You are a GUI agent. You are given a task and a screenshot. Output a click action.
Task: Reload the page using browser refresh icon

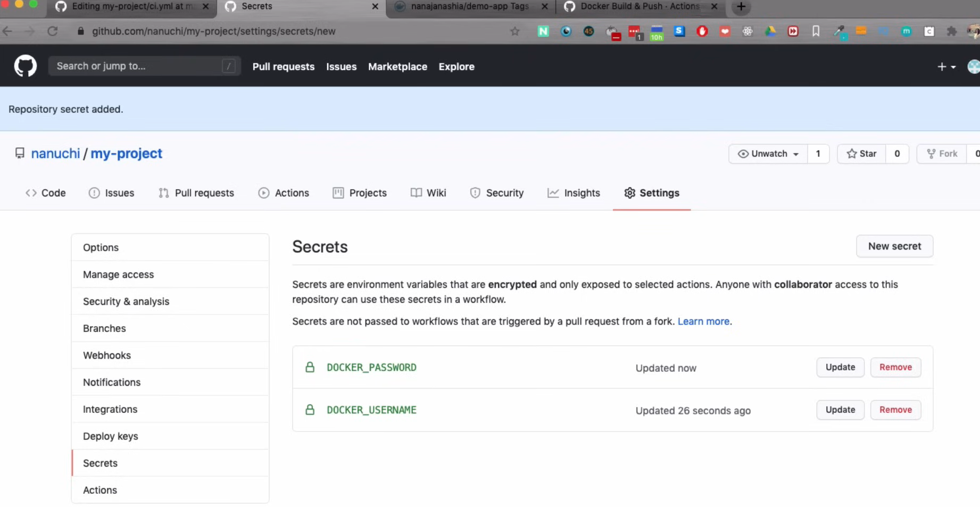coord(52,31)
